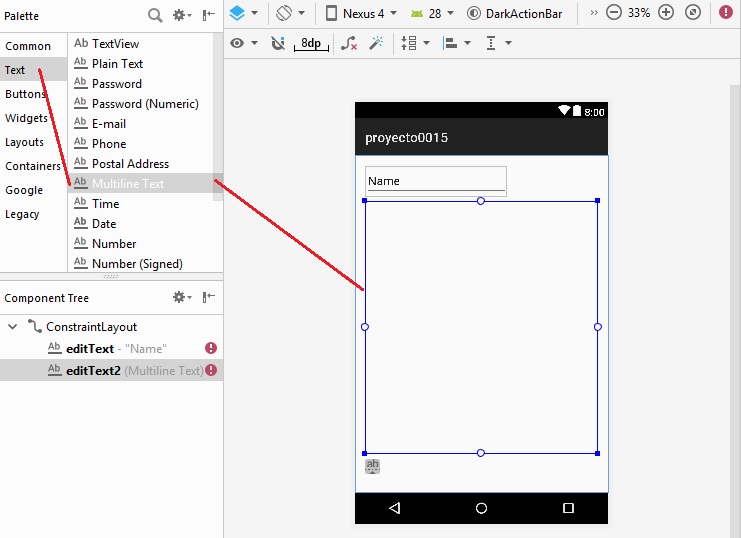Zoom in the layout preview
The width and height of the screenshot is (741, 538).
pyautogui.click(x=666, y=13)
